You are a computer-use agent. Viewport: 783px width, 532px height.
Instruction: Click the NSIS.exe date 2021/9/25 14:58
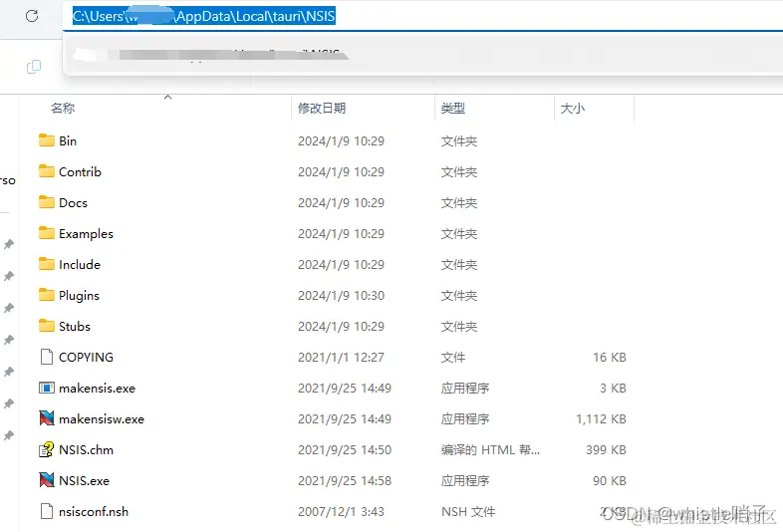(x=345, y=481)
